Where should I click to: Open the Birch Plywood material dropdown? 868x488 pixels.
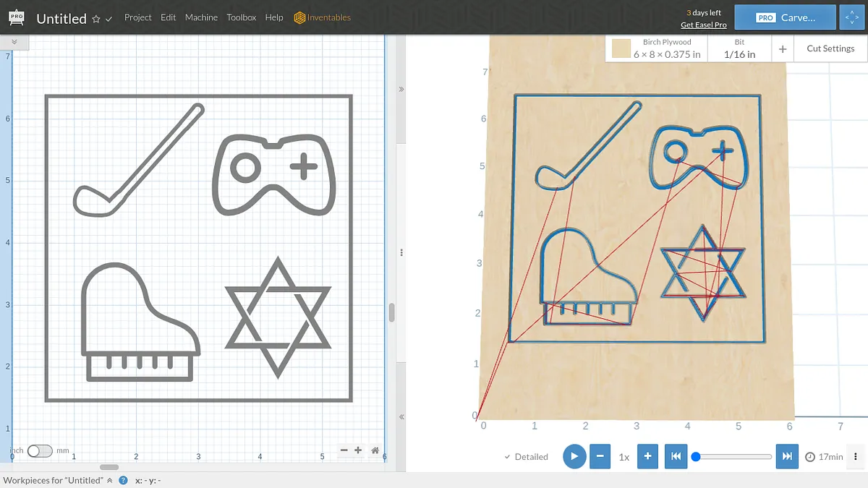click(x=656, y=48)
